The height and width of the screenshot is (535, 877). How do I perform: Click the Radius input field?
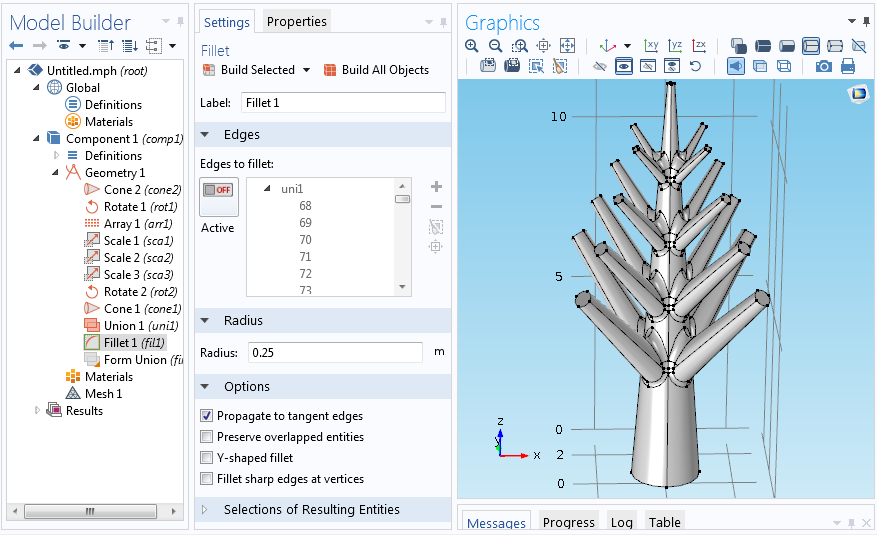(335, 352)
